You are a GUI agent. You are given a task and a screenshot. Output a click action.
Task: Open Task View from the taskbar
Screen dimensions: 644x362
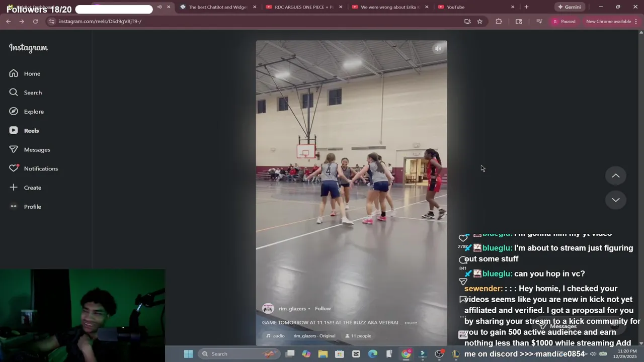pos(290,354)
